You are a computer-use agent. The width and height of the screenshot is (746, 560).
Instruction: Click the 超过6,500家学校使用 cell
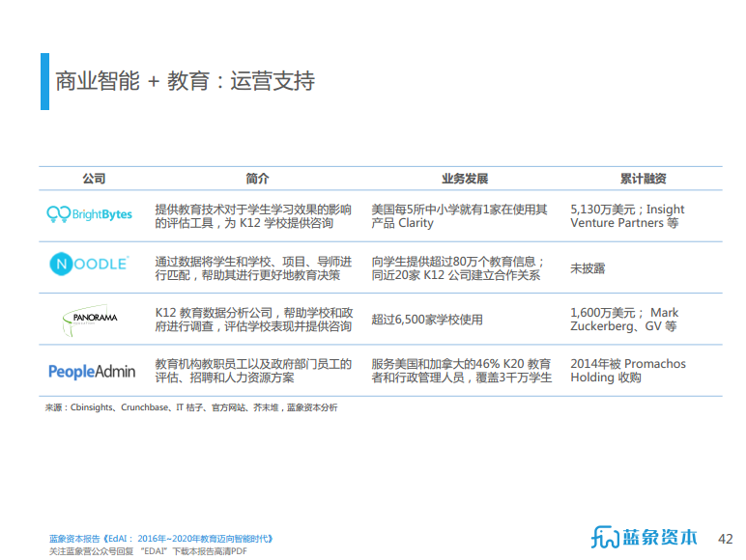tap(427, 320)
